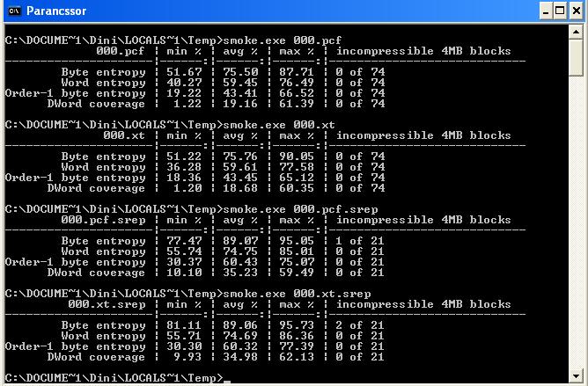The height and width of the screenshot is (386, 588).
Task: Click the '1 of 21' incompressible blocks value
Action: click(x=360, y=241)
